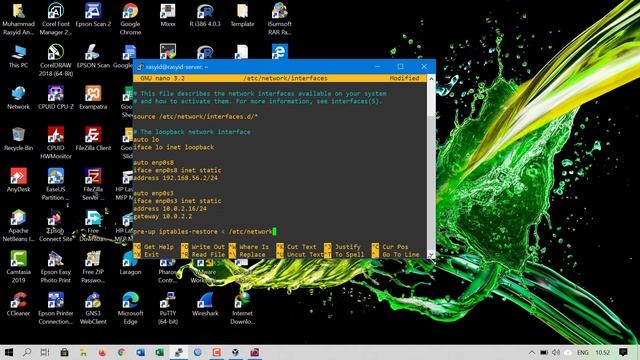Click the 'Where Is' nano shortcut label
Screen dimensions: 640x360
coord(254,247)
